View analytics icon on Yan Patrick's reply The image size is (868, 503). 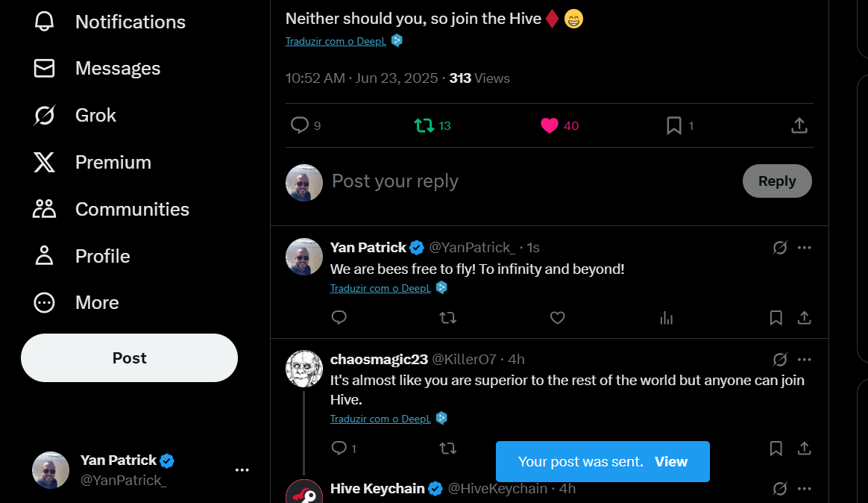pos(667,318)
